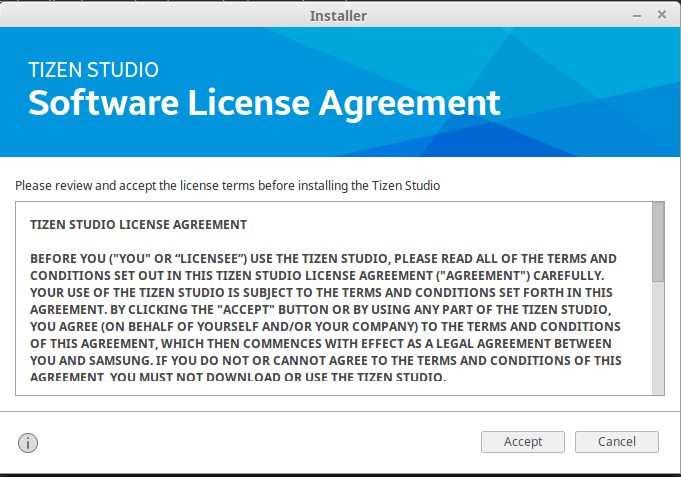Click the 'TIZEN STUDIO LICENSE AGREEMENT' heading
Screen dimensions: 681x477
pos(139,225)
